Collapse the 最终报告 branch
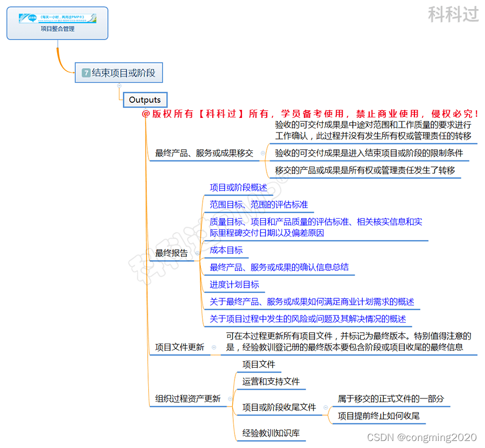Viewport: 485px width, 448px height. click(197, 253)
